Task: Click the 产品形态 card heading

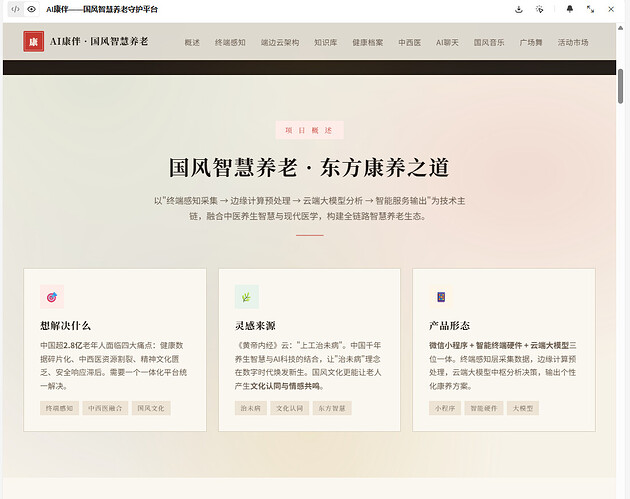Action: tap(449, 325)
